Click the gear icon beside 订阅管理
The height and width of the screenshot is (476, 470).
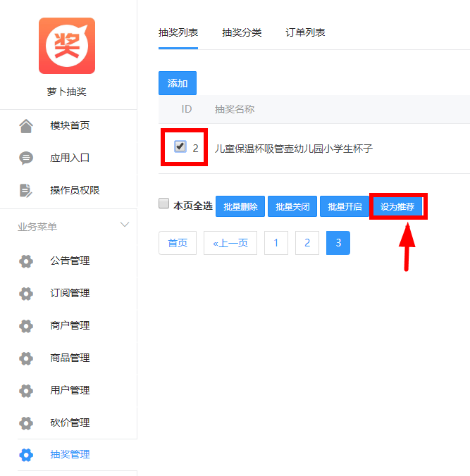pyautogui.click(x=26, y=294)
